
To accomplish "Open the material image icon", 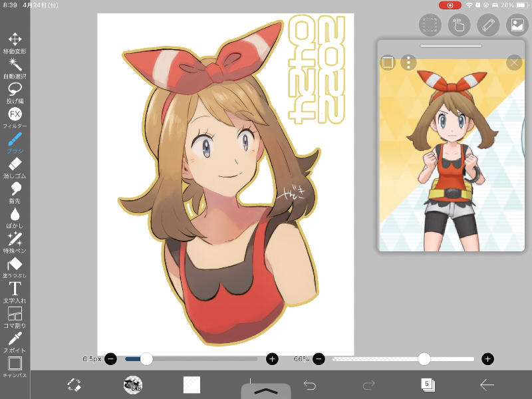I will [x=517, y=25].
